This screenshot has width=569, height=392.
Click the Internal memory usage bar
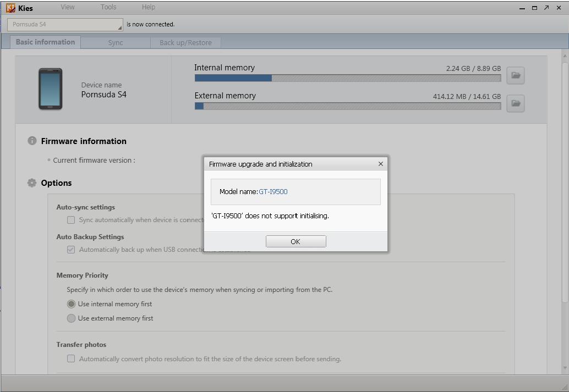pyautogui.click(x=348, y=78)
